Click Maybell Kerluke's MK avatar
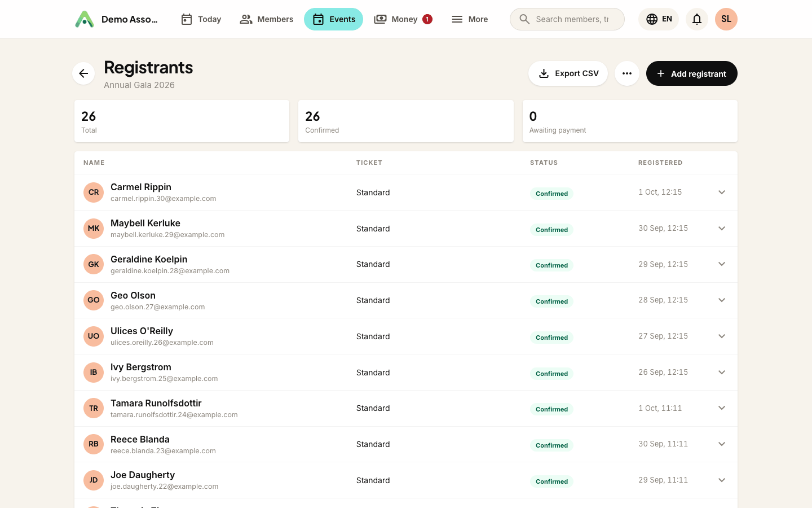 point(94,229)
